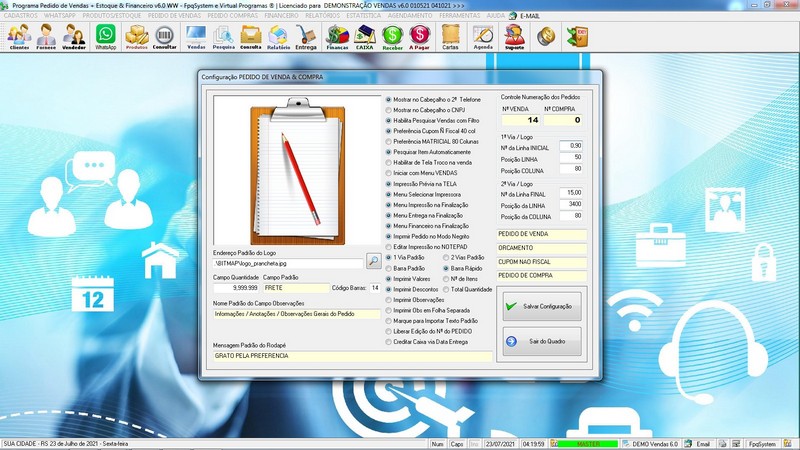The image size is (800, 450).
Task: Click the CUPOM NAO FISCAL title field
Action: [541, 262]
